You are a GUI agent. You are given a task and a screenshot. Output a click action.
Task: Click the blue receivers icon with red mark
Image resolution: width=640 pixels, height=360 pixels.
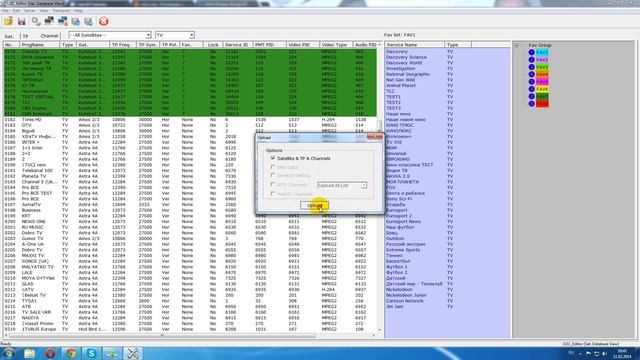pyautogui.click(x=62, y=21)
